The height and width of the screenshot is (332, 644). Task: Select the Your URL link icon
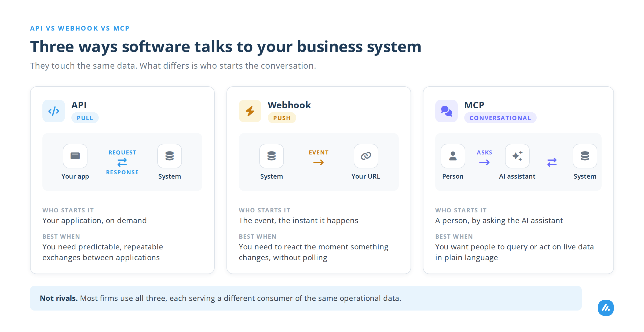click(366, 156)
